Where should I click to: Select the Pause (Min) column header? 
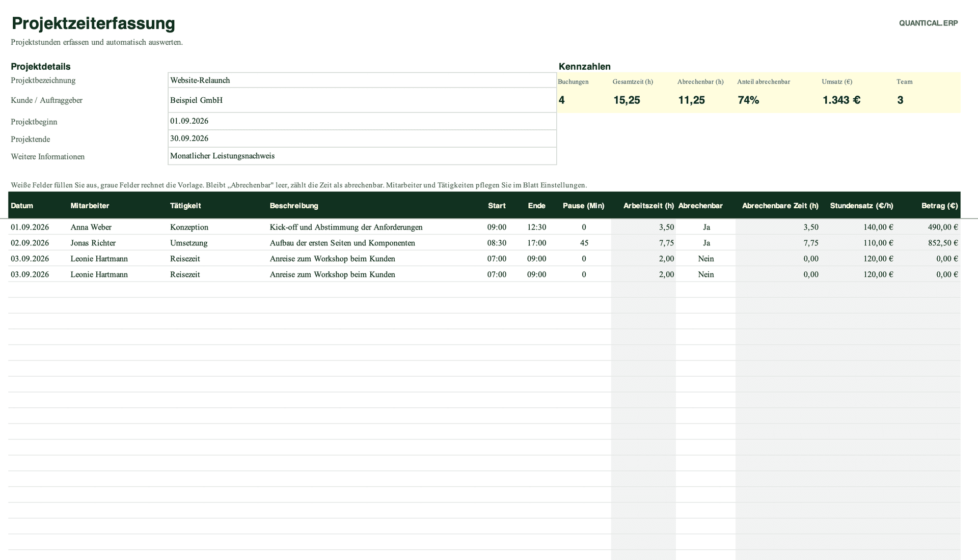point(583,206)
